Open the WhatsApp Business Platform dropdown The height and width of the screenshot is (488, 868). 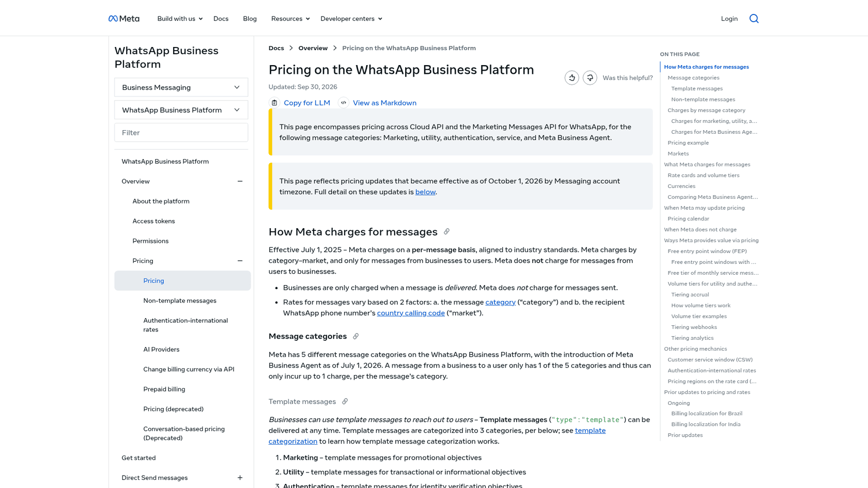pyautogui.click(x=181, y=110)
